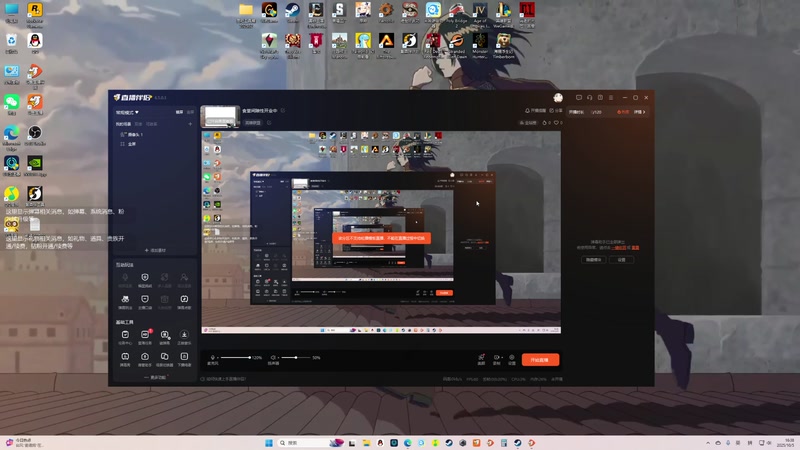
Task: Open the first icon in basic tools second row
Action: (x=125, y=359)
